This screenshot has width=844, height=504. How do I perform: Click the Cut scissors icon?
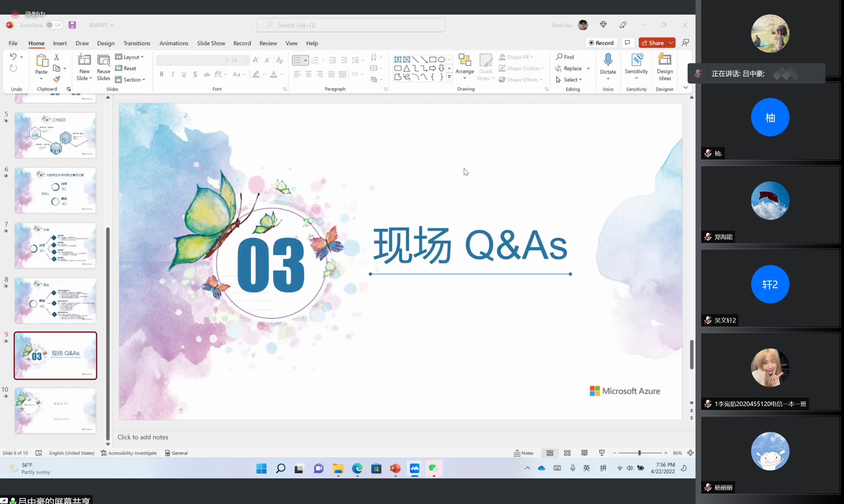point(56,57)
